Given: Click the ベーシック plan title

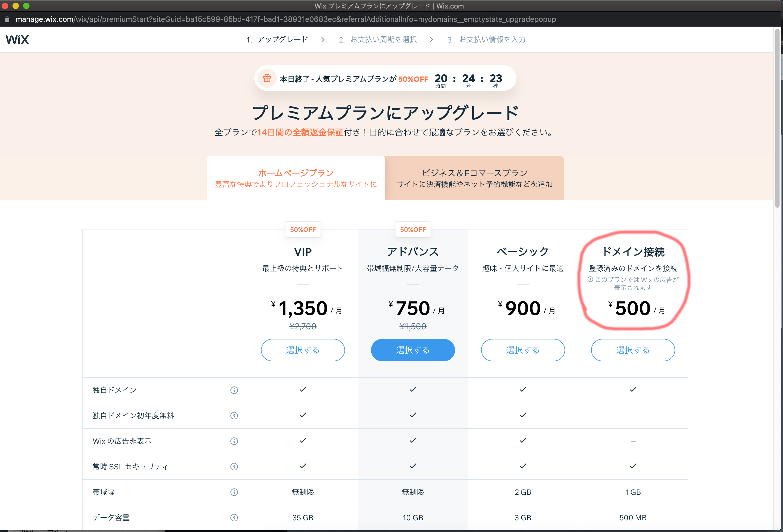Looking at the screenshot, I should [x=523, y=252].
